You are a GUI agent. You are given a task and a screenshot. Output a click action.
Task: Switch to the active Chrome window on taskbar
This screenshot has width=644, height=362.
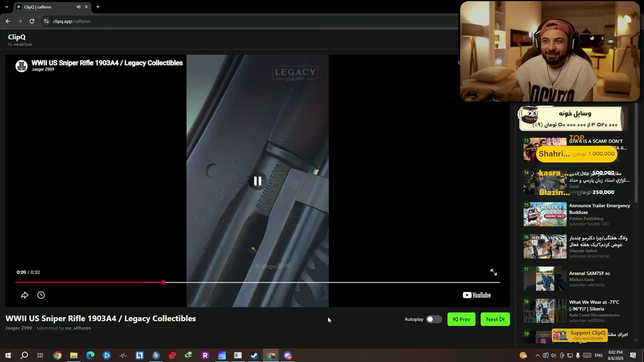[271, 355]
